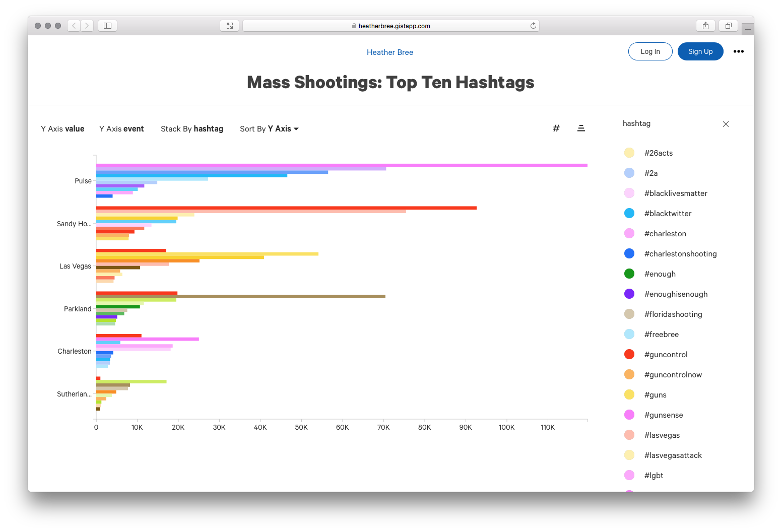Click the show all tabs icon

coord(728,26)
